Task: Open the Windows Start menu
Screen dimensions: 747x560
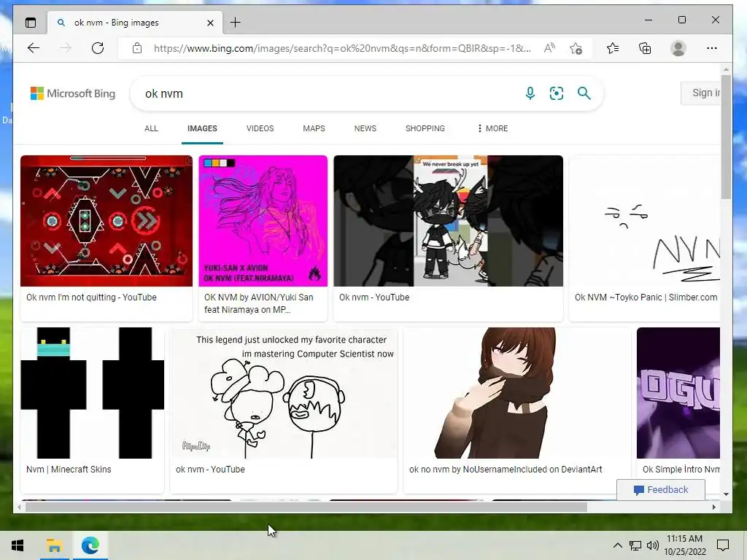Action: 18,545
